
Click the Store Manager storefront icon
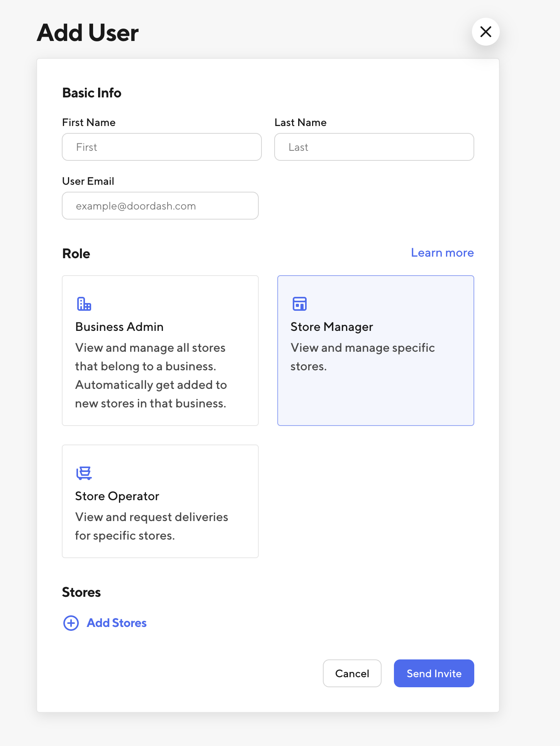[299, 304]
